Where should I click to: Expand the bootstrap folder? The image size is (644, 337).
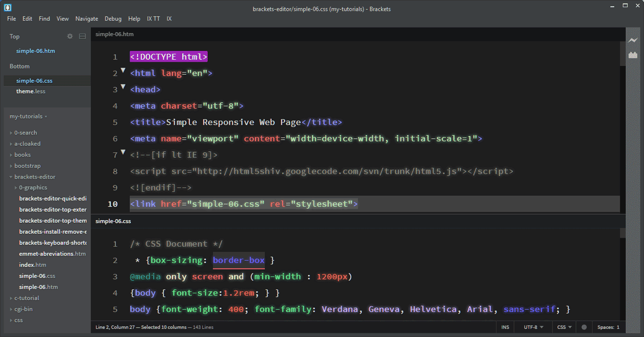27,166
